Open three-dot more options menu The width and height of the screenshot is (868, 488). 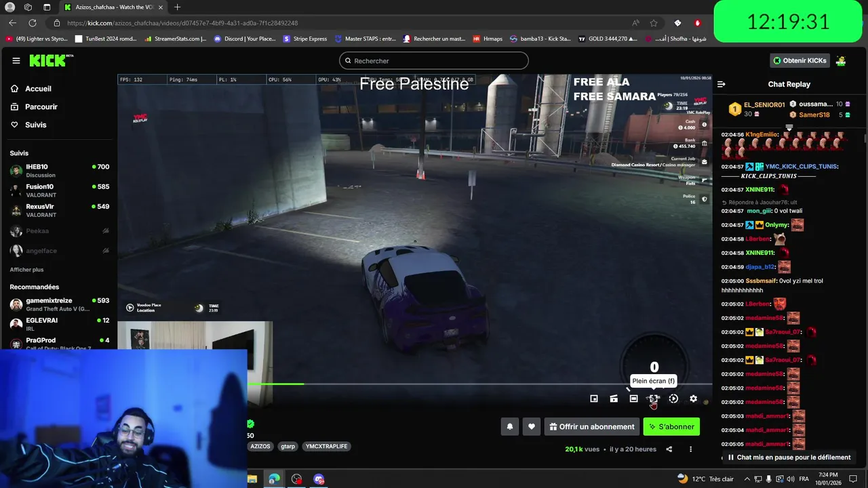click(x=690, y=449)
